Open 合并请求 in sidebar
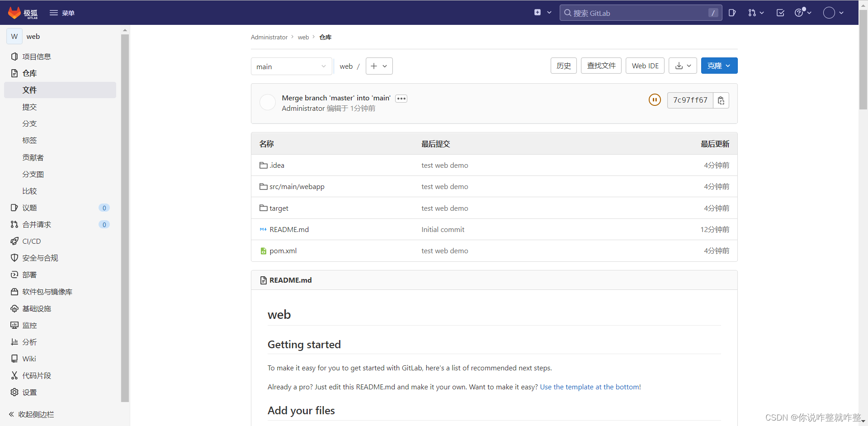Image resolution: width=868 pixels, height=426 pixels. click(x=60, y=224)
